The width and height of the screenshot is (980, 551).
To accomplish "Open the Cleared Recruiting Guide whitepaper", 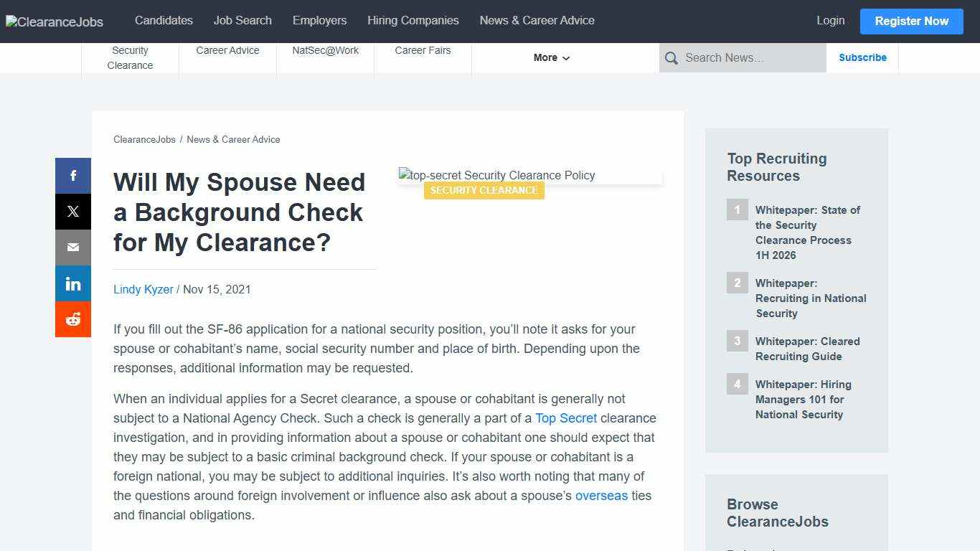I will 808,349.
